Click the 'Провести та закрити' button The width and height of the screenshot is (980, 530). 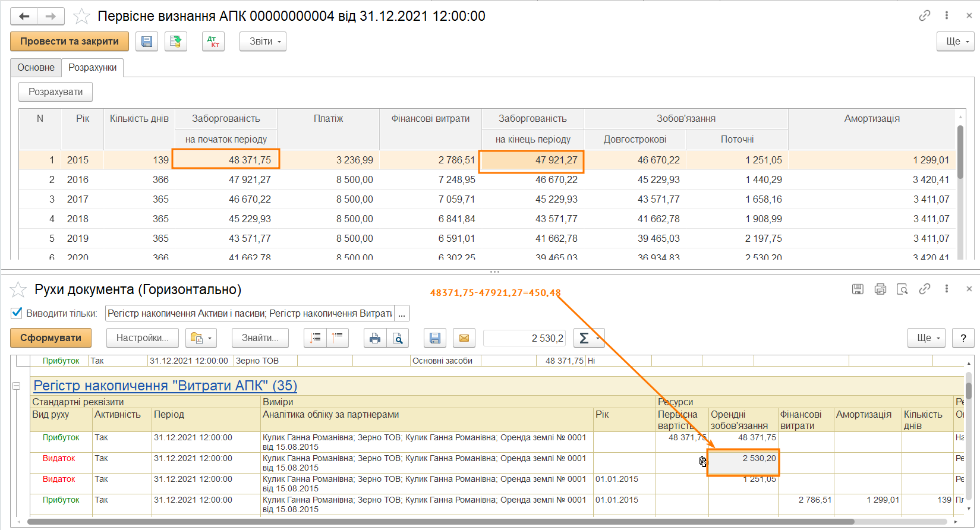[70, 42]
